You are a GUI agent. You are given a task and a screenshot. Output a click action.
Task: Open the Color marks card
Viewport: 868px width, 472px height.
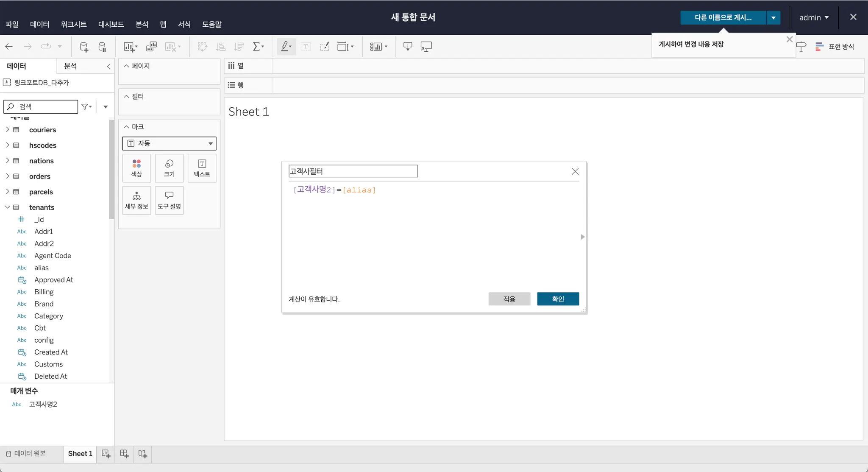[x=136, y=168]
